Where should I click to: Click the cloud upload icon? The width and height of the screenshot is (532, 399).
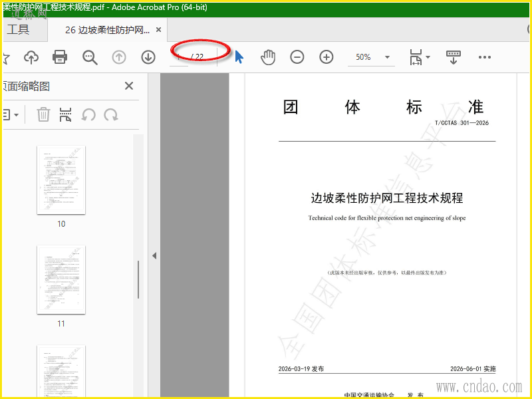31,57
